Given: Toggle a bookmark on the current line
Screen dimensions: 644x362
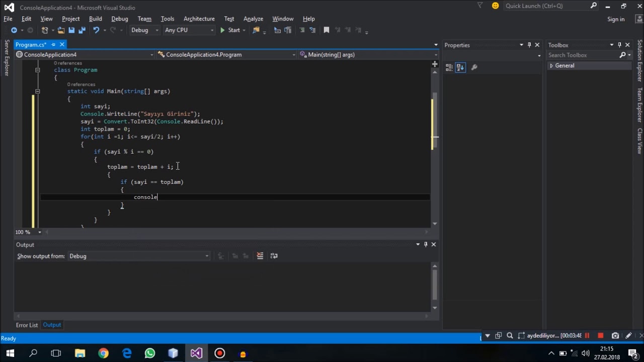Looking at the screenshot, I should tap(326, 30).
